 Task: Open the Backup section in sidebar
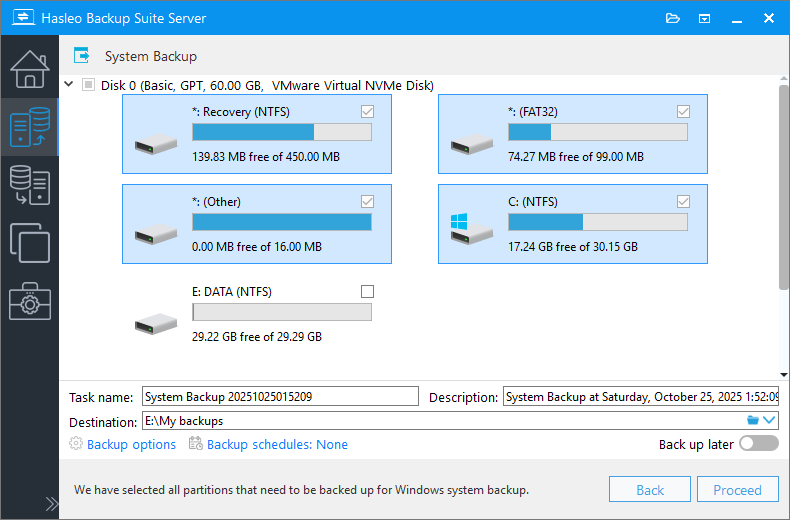pyautogui.click(x=30, y=127)
